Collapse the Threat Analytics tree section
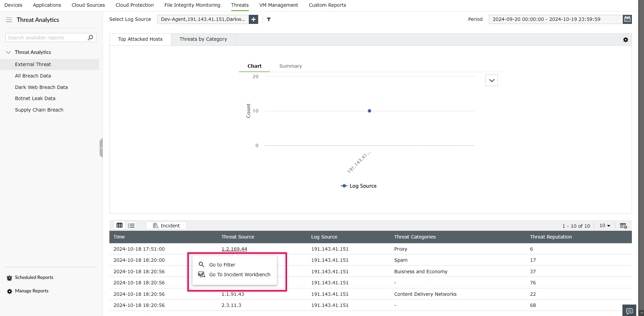 (x=8, y=52)
